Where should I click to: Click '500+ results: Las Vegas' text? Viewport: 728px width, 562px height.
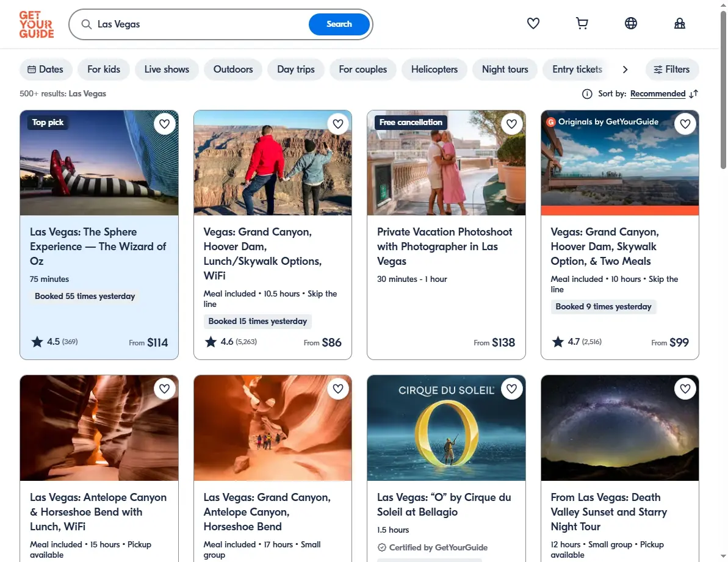click(x=63, y=94)
